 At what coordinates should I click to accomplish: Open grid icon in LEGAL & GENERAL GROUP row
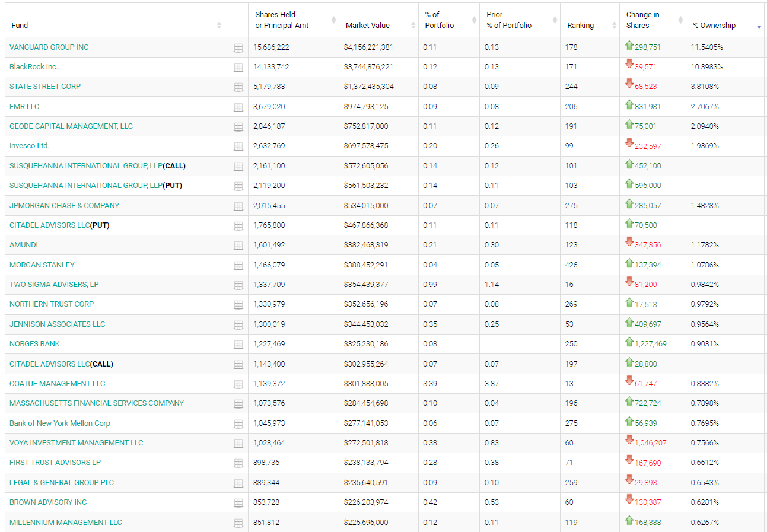pyautogui.click(x=238, y=483)
